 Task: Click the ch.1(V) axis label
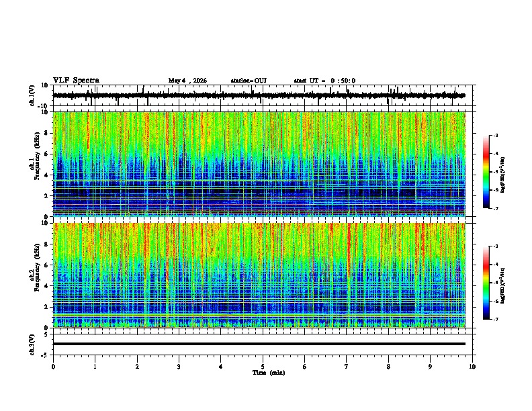point(32,96)
